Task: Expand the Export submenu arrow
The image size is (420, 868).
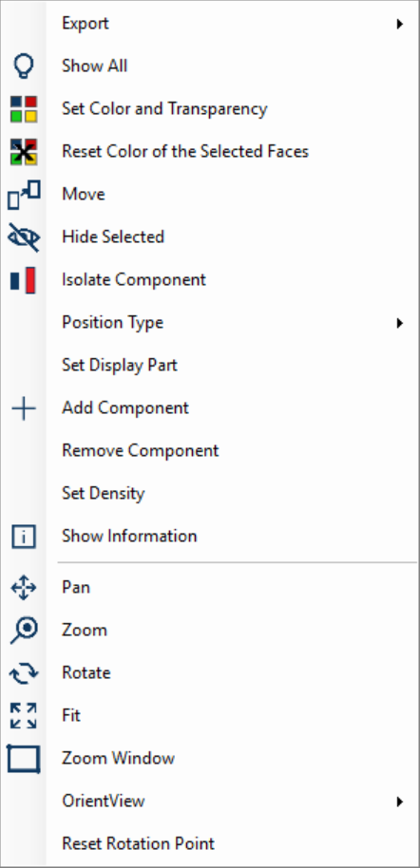Action: tap(399, 24)
